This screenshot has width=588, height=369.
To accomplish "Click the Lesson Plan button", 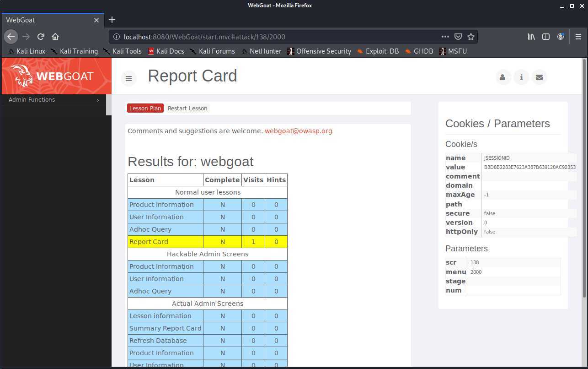I will [x=145, y=109].
